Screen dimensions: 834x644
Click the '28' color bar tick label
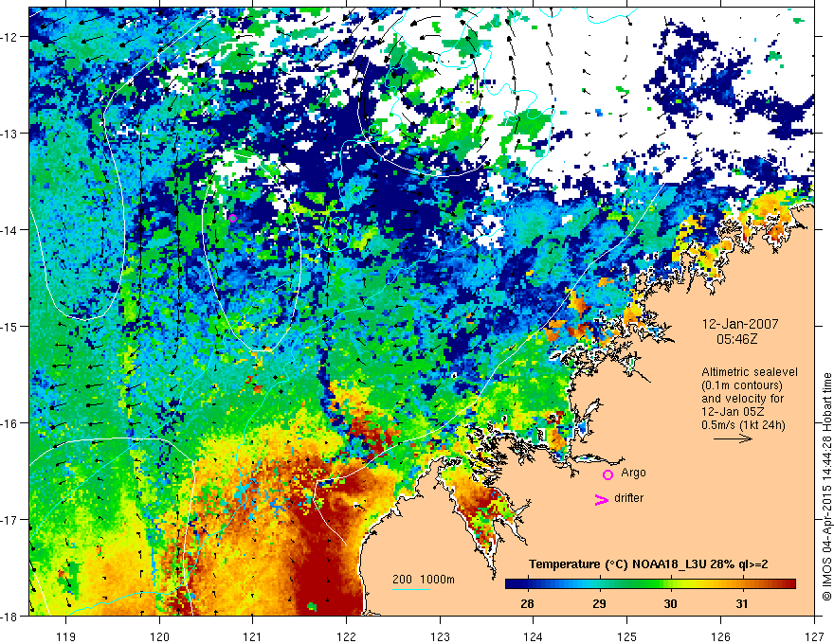(x=527, y=603)
